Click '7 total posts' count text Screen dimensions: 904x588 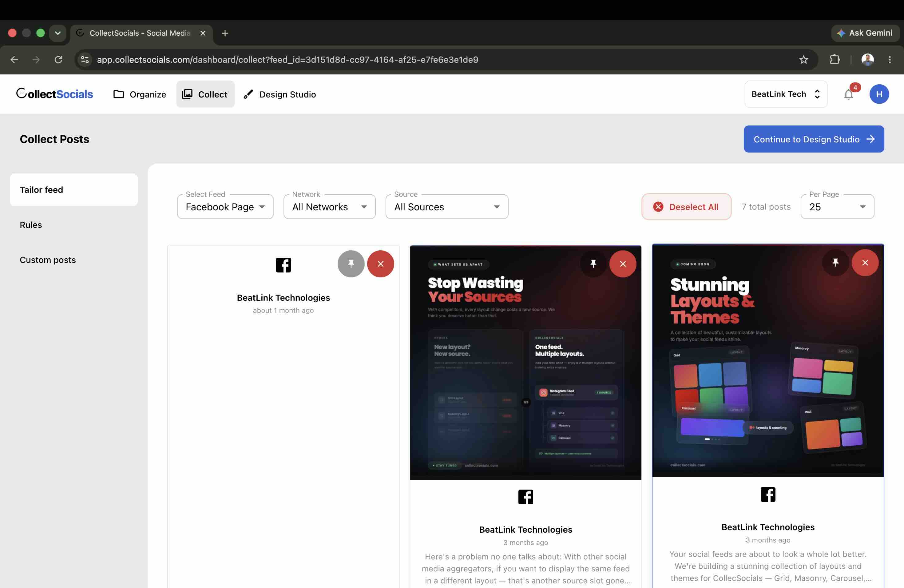766,207
